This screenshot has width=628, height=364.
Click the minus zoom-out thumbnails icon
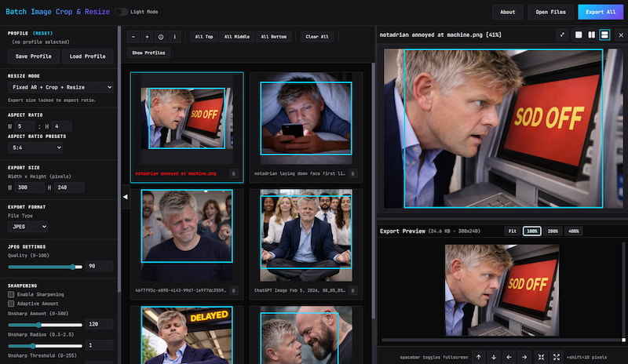tap(133, 37)
